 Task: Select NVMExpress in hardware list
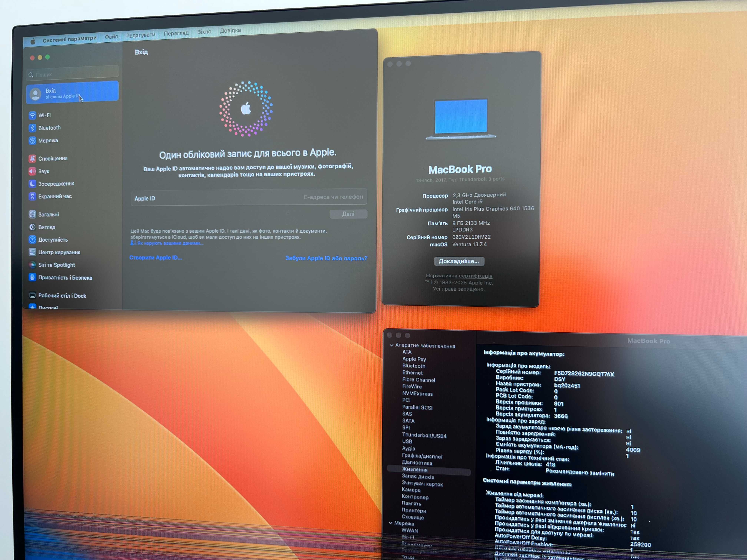pos(417,394)
